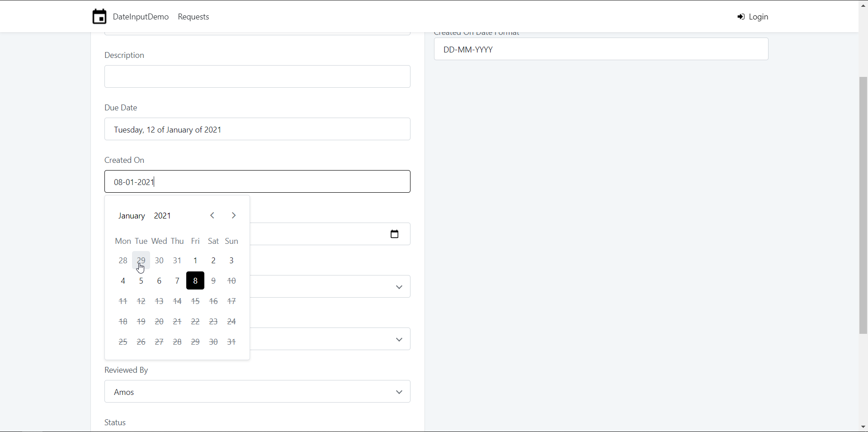This screenshot has width=868, height=432.
Task: Go to next month in date picker
Action: tap(234, 215)
